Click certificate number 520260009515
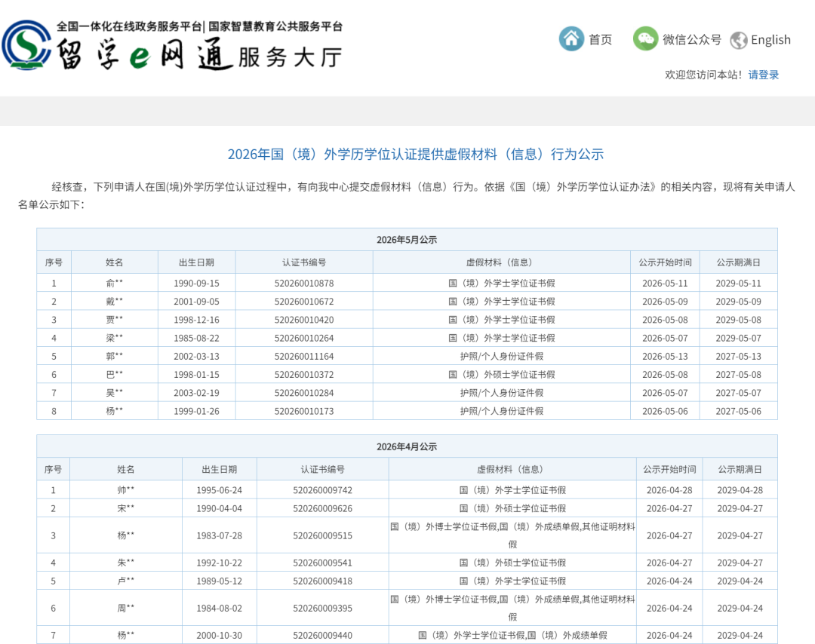815x644 pixels. pos(322,535)
